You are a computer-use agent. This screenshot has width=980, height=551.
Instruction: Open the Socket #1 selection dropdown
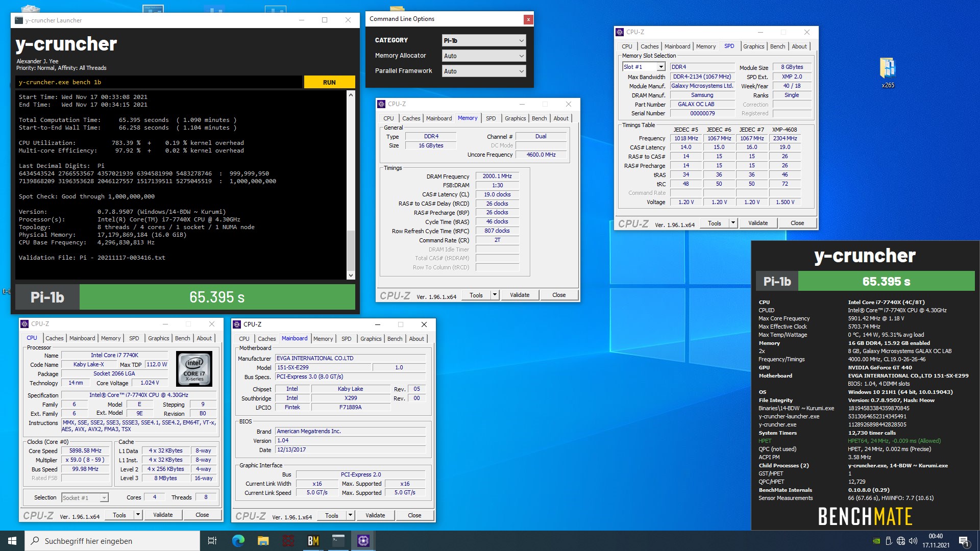click(x=85, y=497)
